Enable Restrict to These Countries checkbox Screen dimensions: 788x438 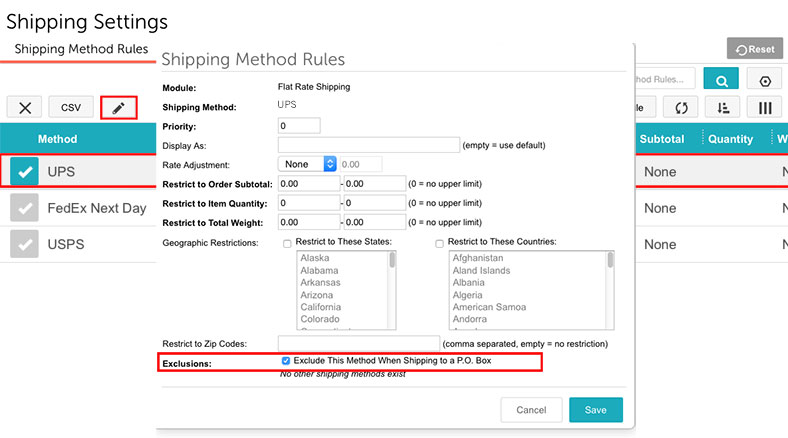coord(439,244)
